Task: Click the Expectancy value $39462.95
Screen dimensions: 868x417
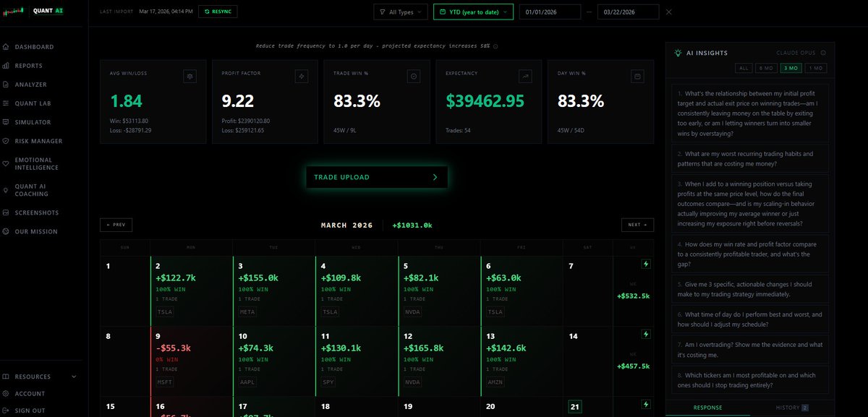Action: point(485,102)
